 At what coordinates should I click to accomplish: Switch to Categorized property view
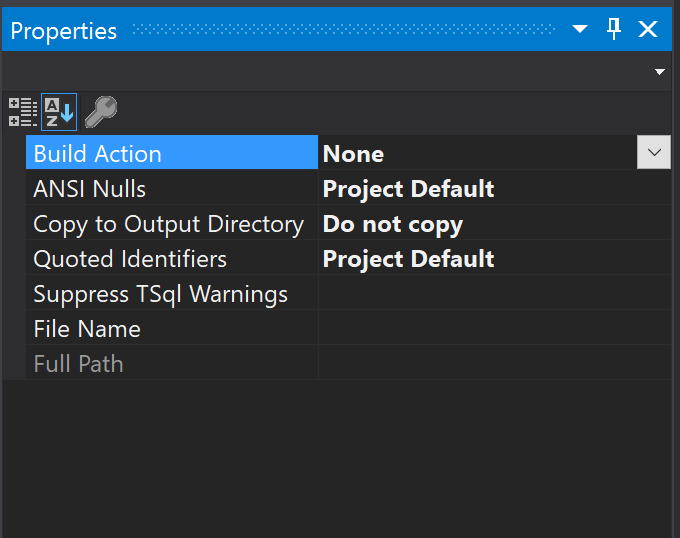click(23, 112)
